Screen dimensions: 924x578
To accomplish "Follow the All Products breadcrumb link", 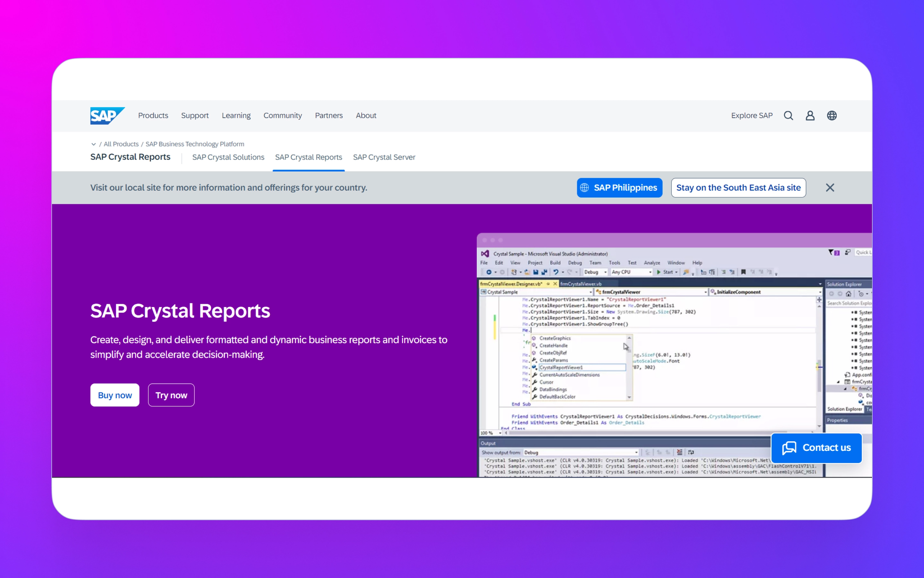I will (121, 144).
